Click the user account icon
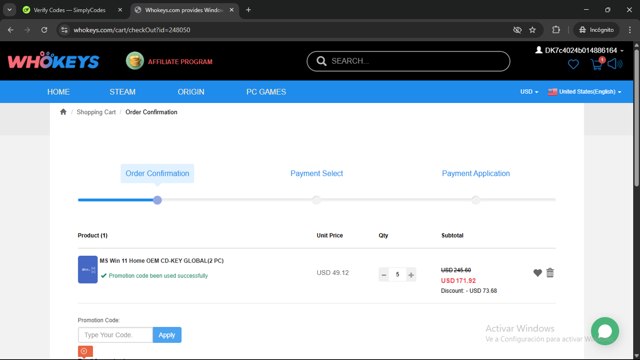Image resolution: width=640 pixels, height=360 pixels. coord(539,50)
